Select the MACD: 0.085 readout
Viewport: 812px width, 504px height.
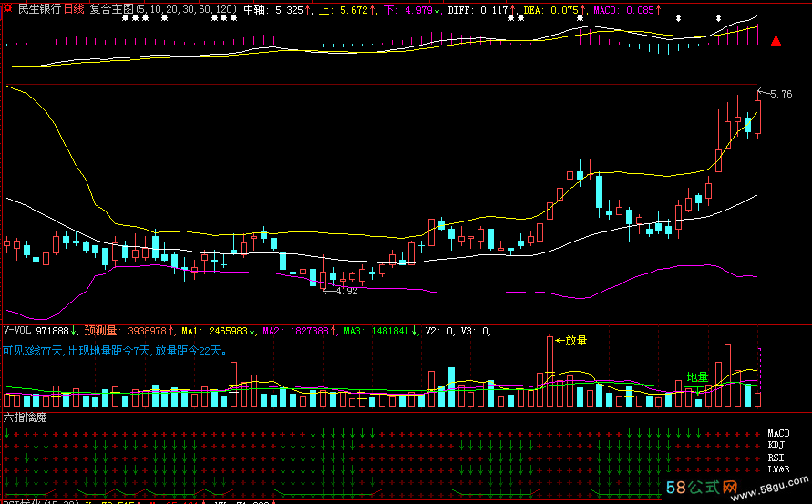627,10
